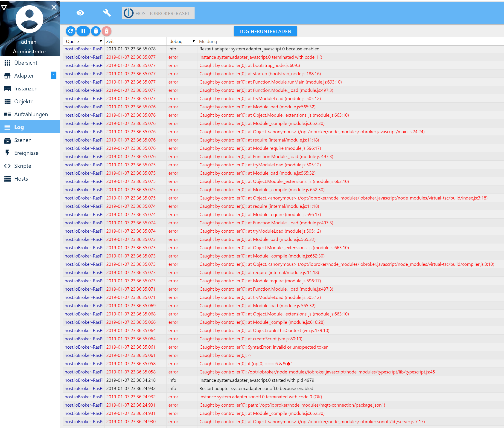The width and height of the screenshot is (504, 428).
Task: Click the Adapter store icon
Action: [x=7, y=76]
